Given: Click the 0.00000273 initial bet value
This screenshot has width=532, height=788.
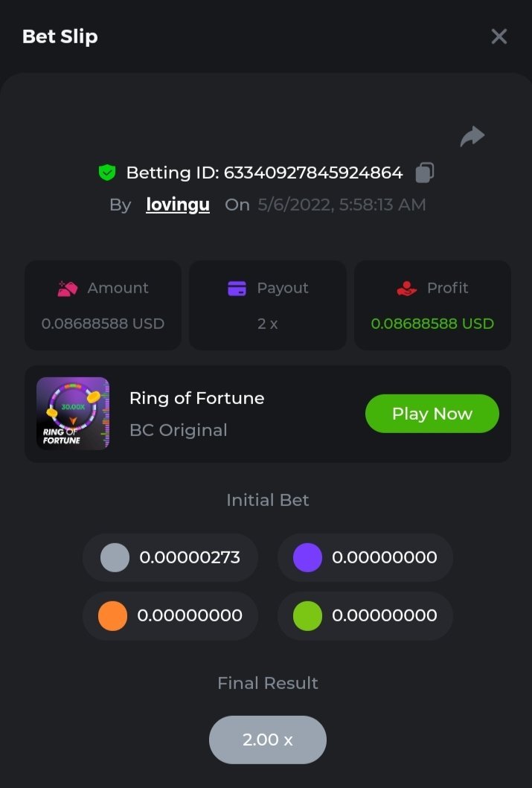Looking at the screenshot, I should coord(190,557).
